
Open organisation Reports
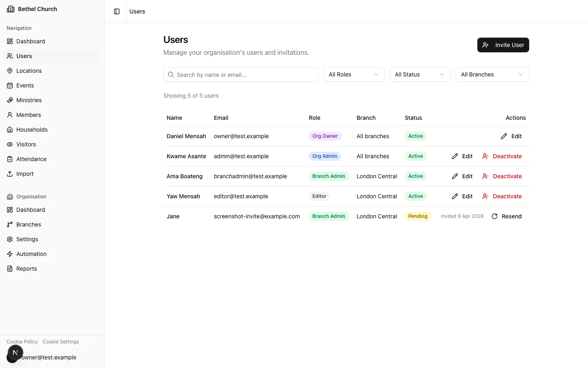click(x=52, y=269)
